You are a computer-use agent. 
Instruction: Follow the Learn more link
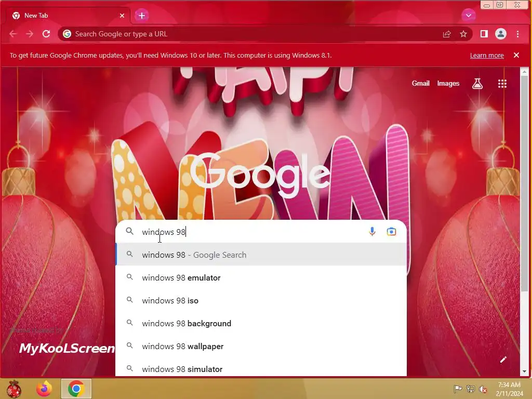click(x=487, y=55)
